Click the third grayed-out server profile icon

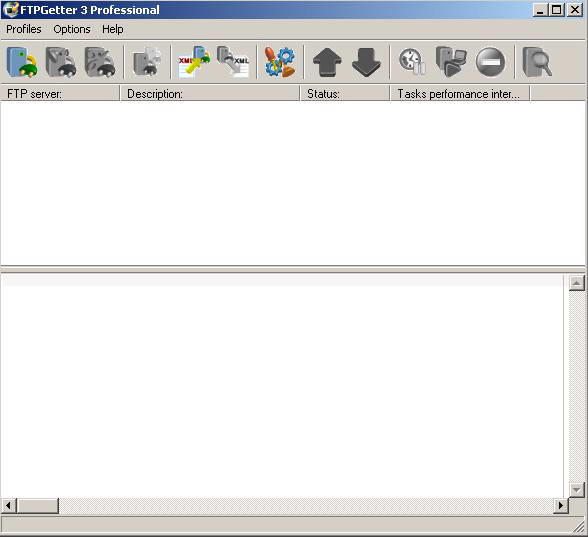(x=100, y=62)
